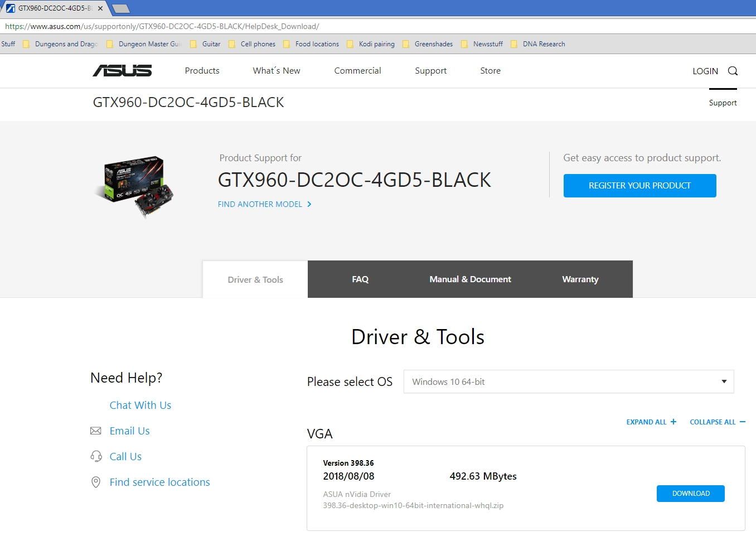The width and height of the screenshot is (756, 541).
Task: Open the Kodi pairing bookmark folder
Action: coord(371,44)
